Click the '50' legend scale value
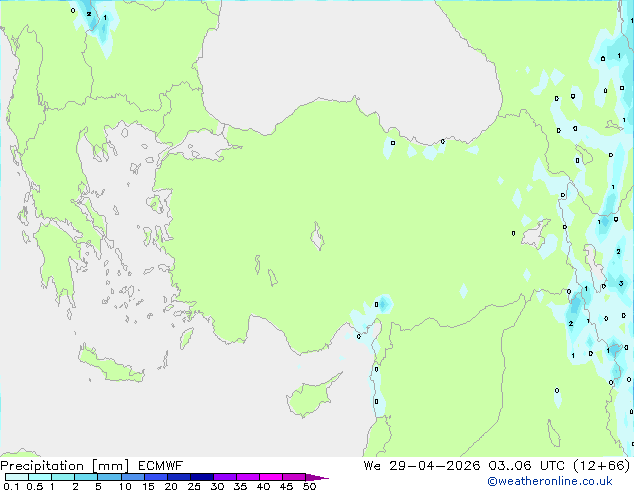The height and width of the screenshot is (490, 634). (310, 486)
